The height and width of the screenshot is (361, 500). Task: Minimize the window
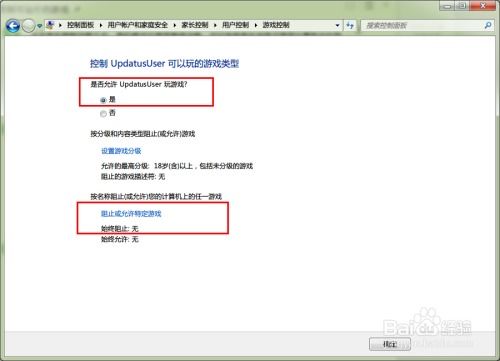click(448, 6)
